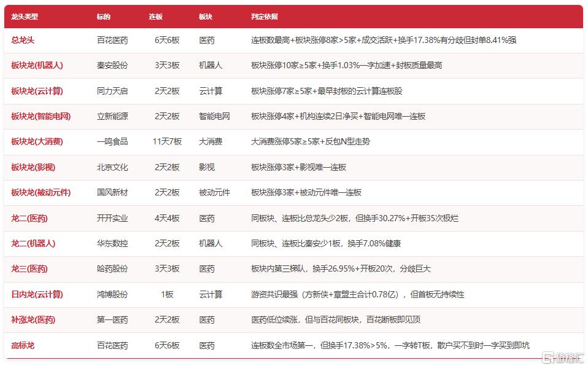Select the 高标龙 row label

click(x=23, y=345)
